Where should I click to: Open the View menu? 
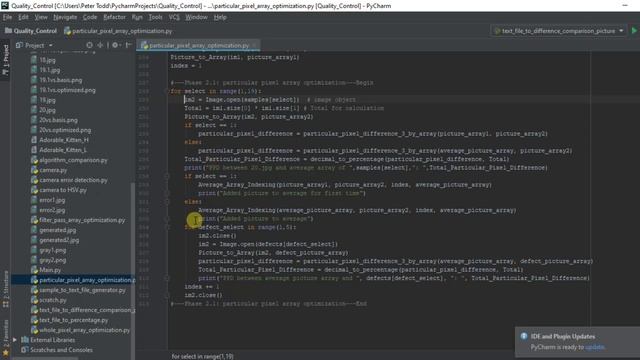click(41, 17)
